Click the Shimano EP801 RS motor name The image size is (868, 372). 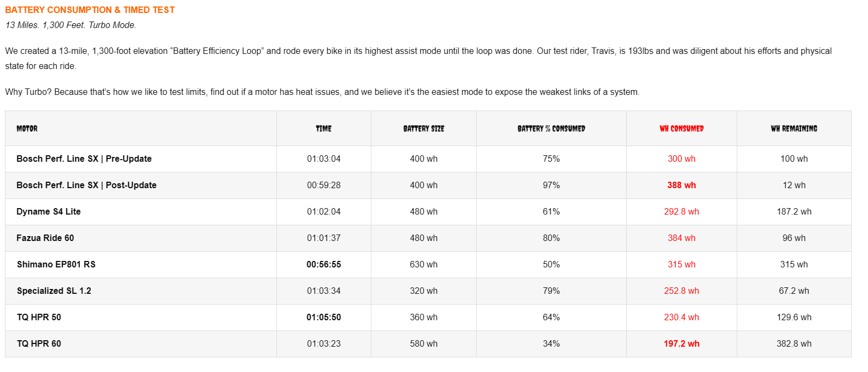pos(56,264)
